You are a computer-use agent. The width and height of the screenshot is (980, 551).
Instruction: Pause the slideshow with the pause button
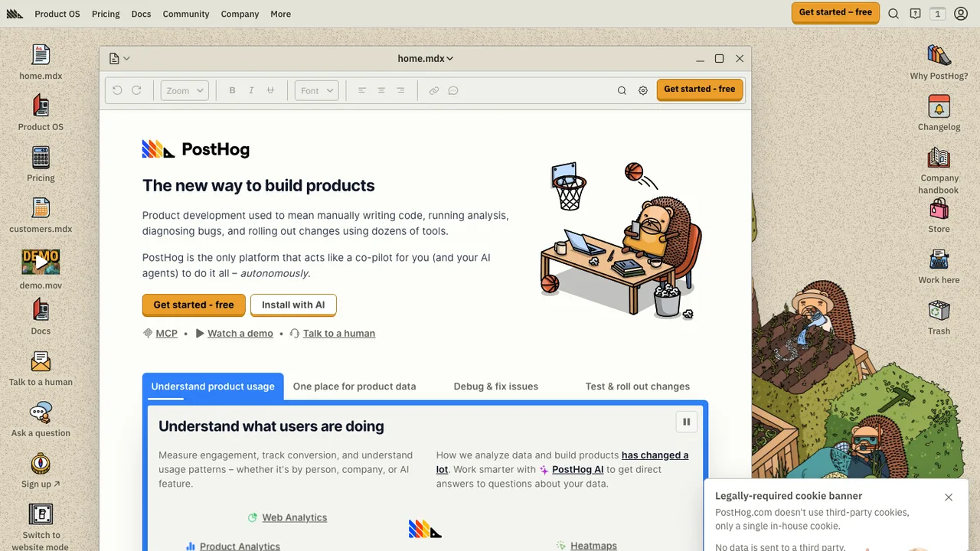click(686, 422)
